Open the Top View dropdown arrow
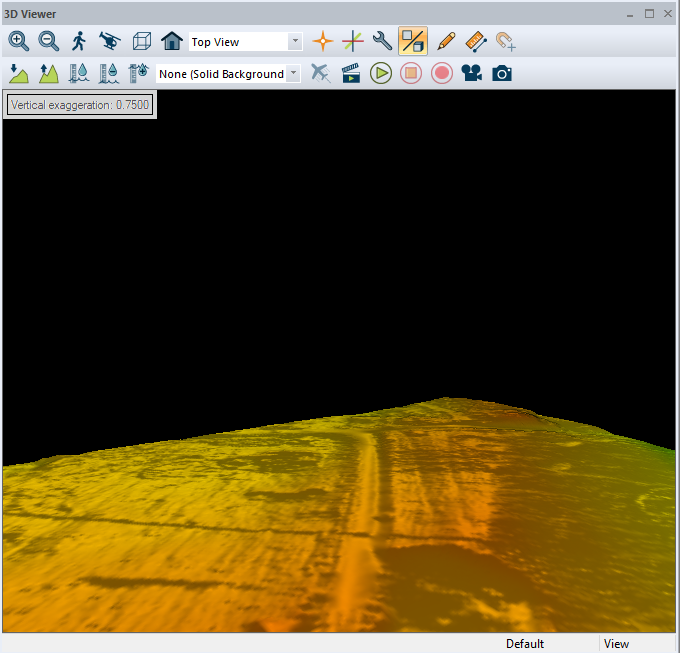 [295, 41]
